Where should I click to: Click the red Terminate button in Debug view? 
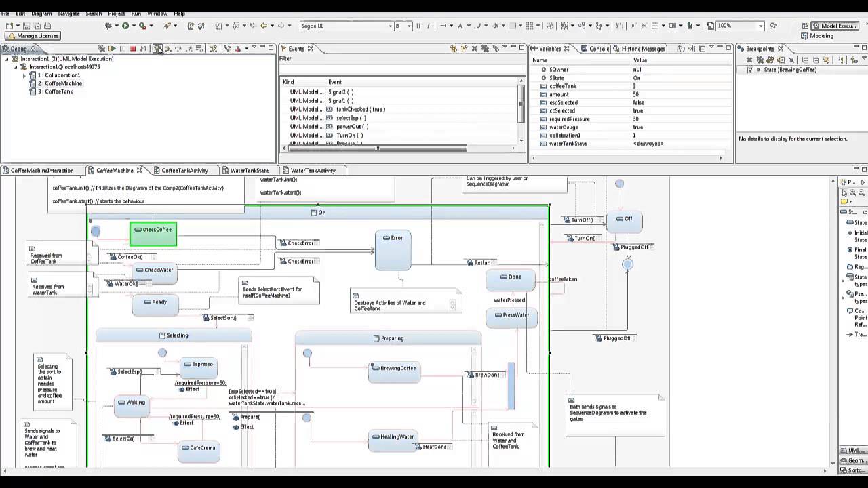133,49
